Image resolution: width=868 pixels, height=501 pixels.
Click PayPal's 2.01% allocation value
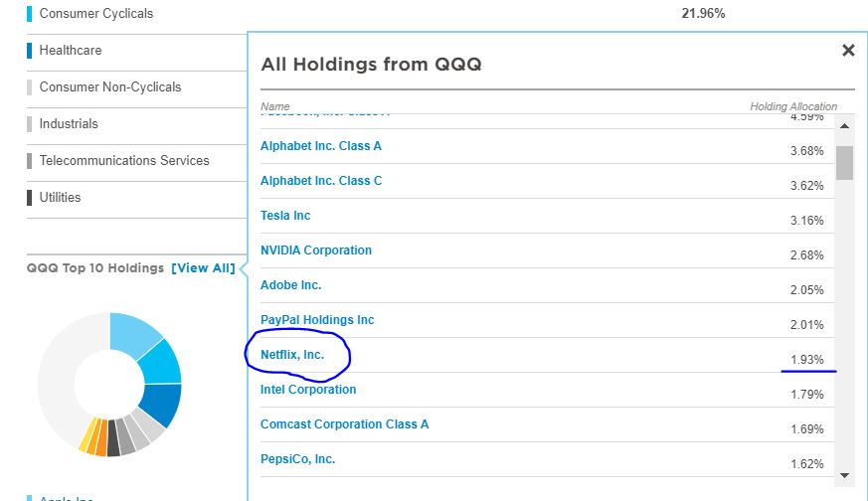[806, 325]
